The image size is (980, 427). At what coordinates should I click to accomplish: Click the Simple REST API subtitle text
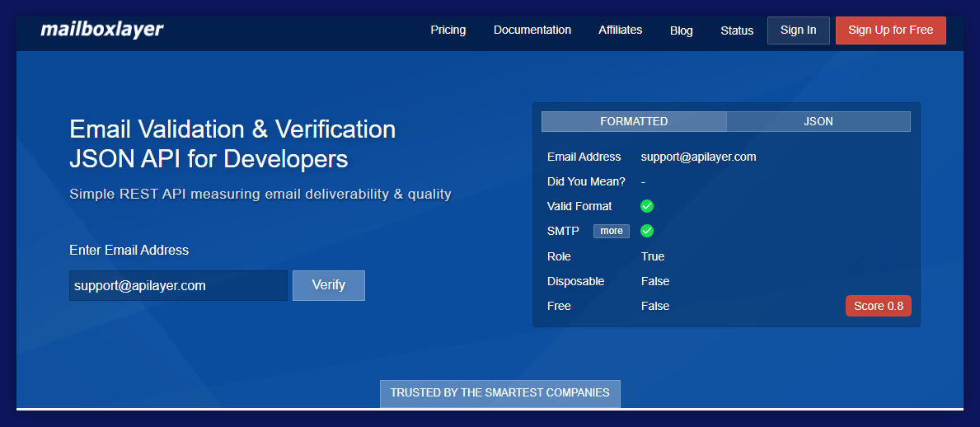260,194
